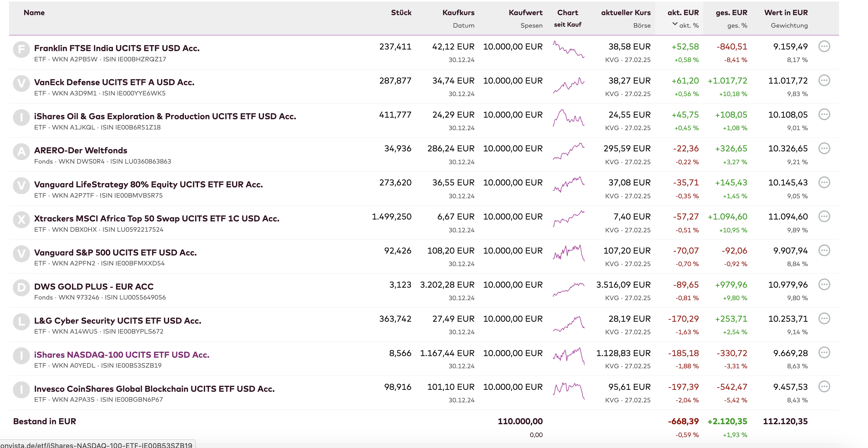The height and width of the screenshot is (448, 868).
Task: Open options menu for VanEck Defense ETF
Action: coord(824,81)
